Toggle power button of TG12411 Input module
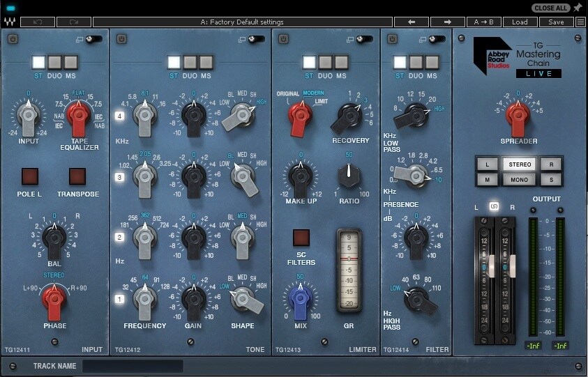The width and height of the screenshot is (588, 377). pos(13,39)
